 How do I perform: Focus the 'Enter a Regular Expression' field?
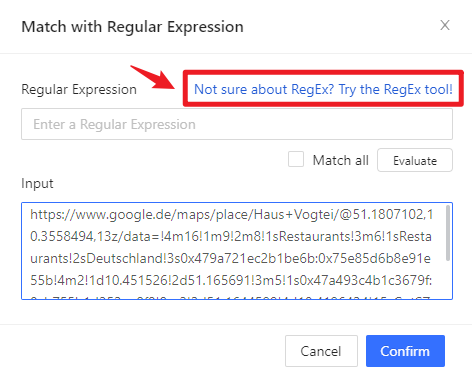[x=237, y=124]
